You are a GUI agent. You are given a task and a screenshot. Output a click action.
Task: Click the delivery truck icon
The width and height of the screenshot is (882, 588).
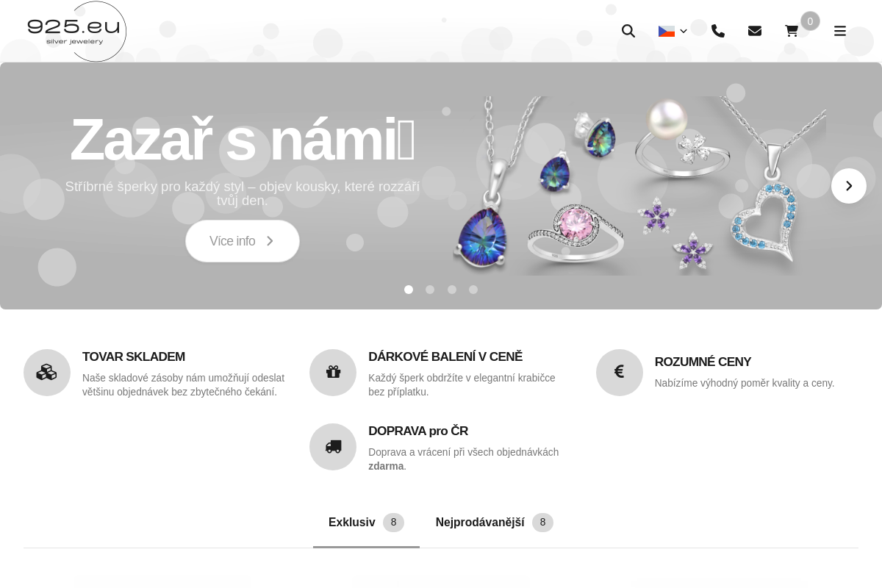pyautogui.click(x=333, y=447)
